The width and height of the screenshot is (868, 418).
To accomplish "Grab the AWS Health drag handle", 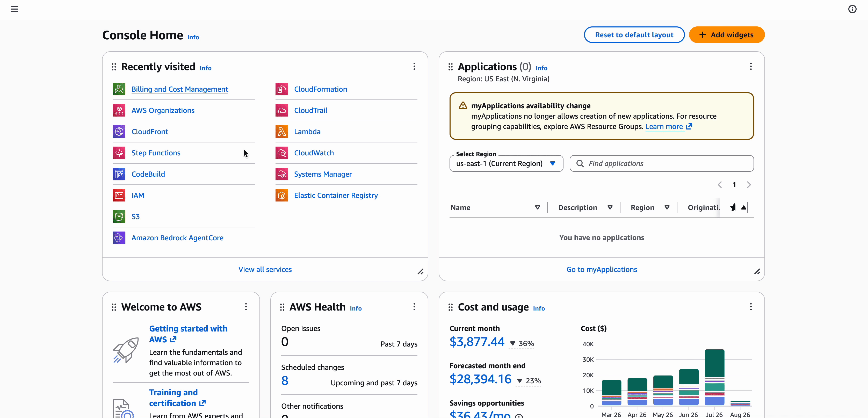I will 282,307.
